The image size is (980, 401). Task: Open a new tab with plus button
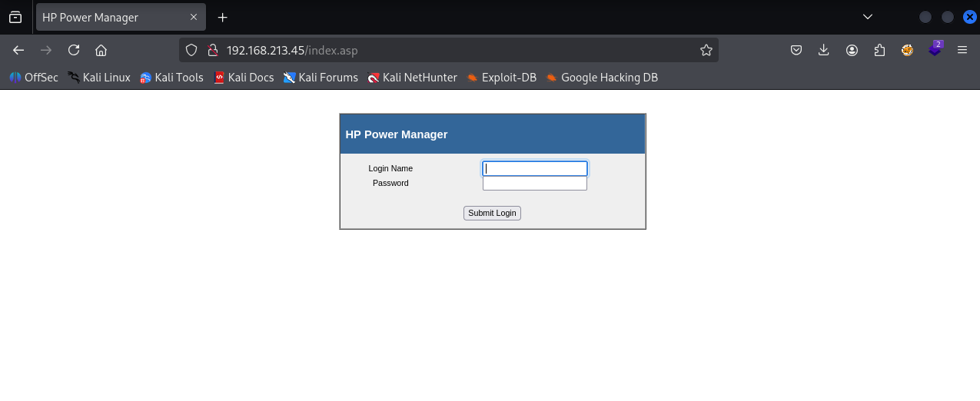tap(223, 17)
